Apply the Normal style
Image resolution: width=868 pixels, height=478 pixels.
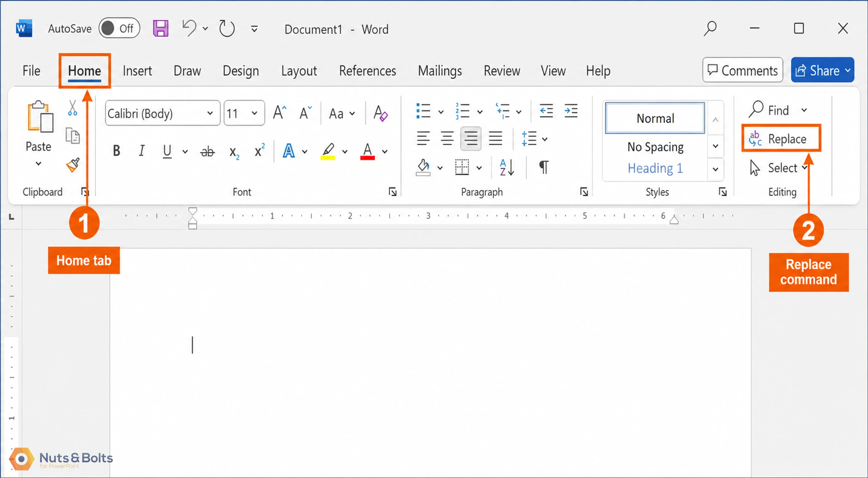(655, 118)
